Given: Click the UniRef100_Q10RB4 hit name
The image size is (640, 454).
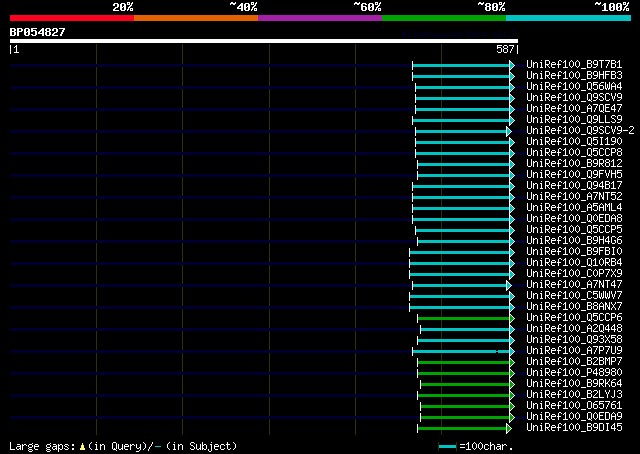Looking at the screenshot, I should click(574, 263).
